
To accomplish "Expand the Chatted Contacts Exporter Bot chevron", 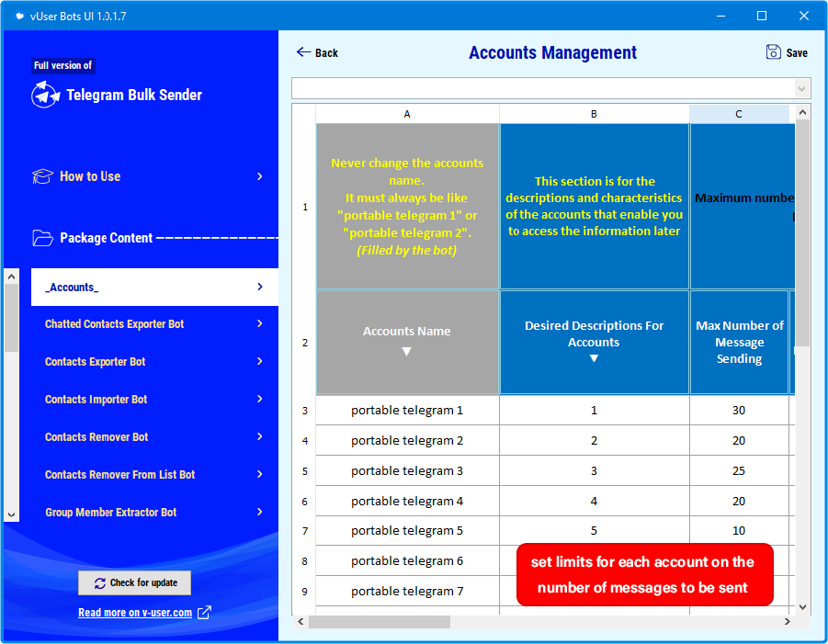I will pos(260,323).
